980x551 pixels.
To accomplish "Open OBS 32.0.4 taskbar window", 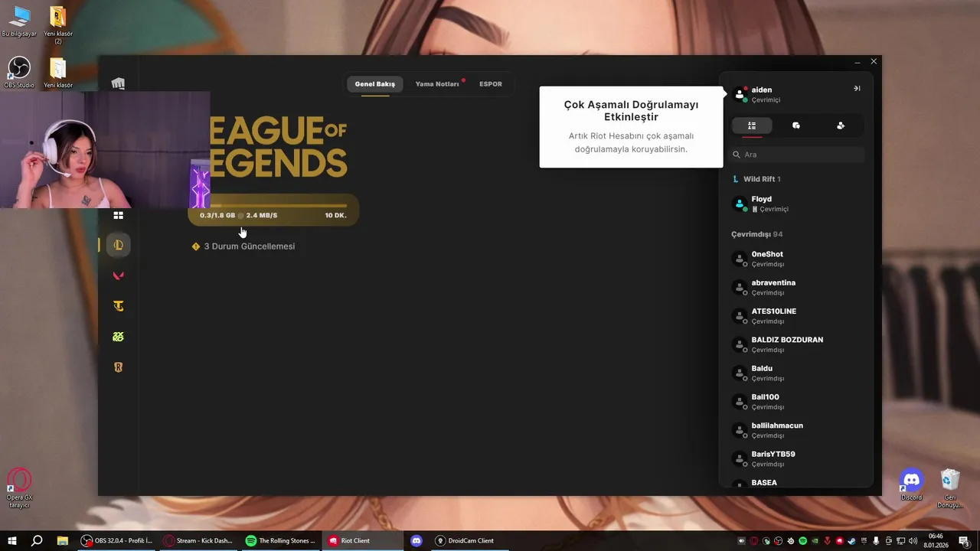I will (118, 541).
